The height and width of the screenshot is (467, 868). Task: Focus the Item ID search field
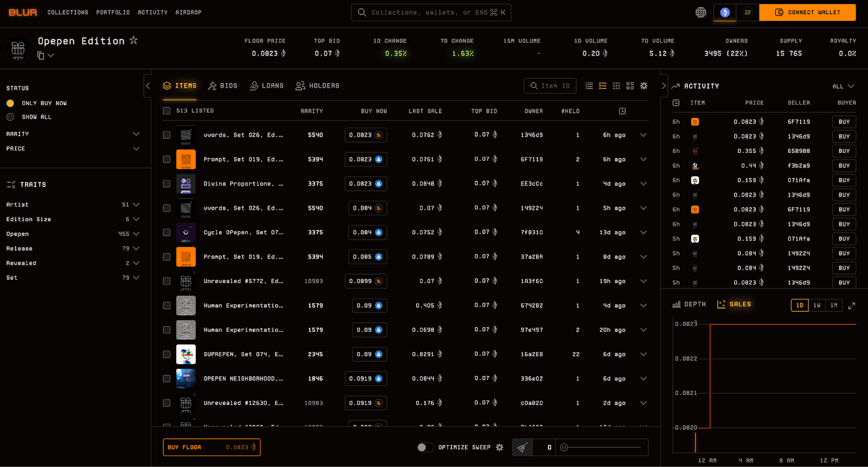[x=550, y=86]
